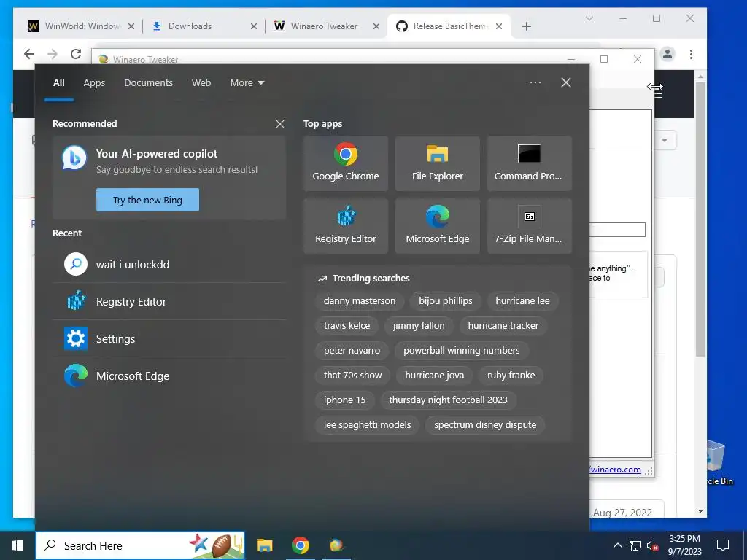747x560 pixels.
Task: Click Chrome's back navigation arrow
Action: coord(29,54)
